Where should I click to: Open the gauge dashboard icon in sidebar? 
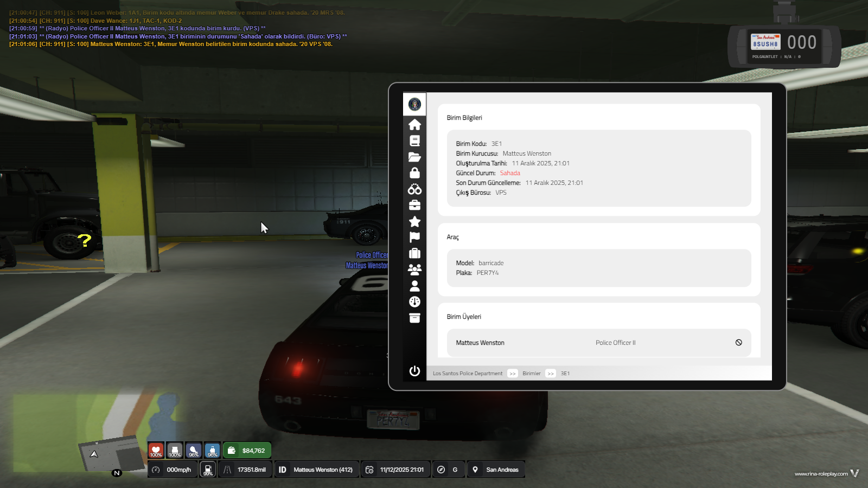[x=414, y=302]
